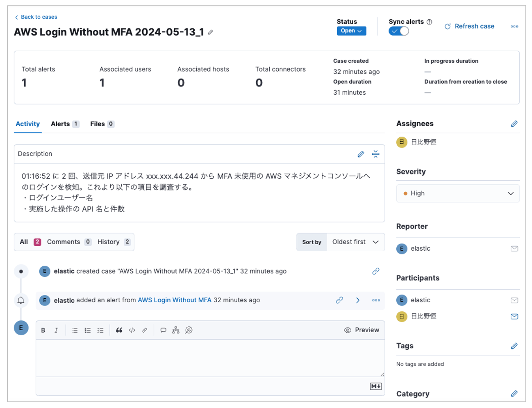
Task: Edit case title with pencil icon
Action: (211, 32)
